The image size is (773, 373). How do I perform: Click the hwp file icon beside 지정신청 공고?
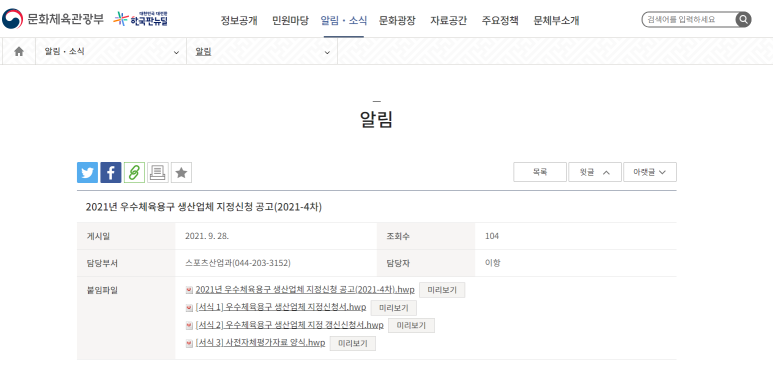(189, 290)
